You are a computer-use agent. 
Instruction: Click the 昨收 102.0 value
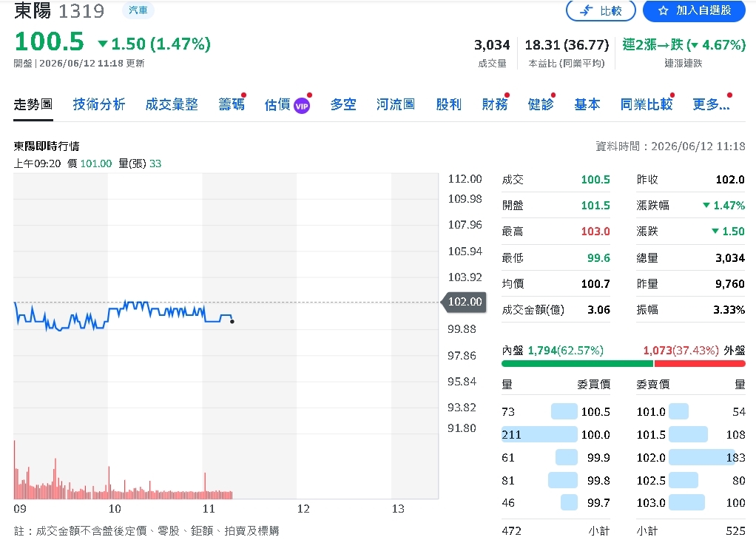(730, 180)
